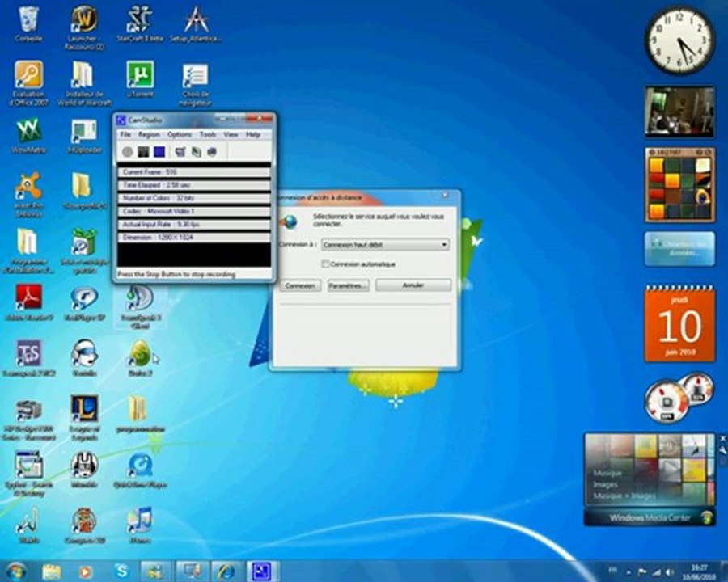This screenshot has height=582, width=728.
Task: Click the slideshow photo gadget
Action: (679, 112)
